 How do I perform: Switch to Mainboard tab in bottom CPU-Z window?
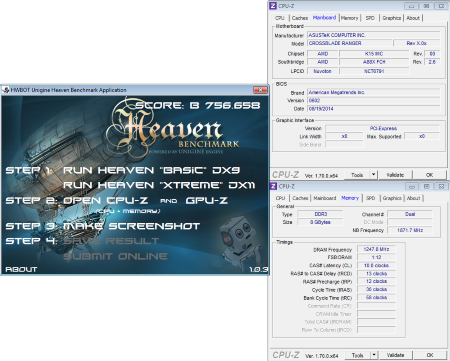point(325,198)
